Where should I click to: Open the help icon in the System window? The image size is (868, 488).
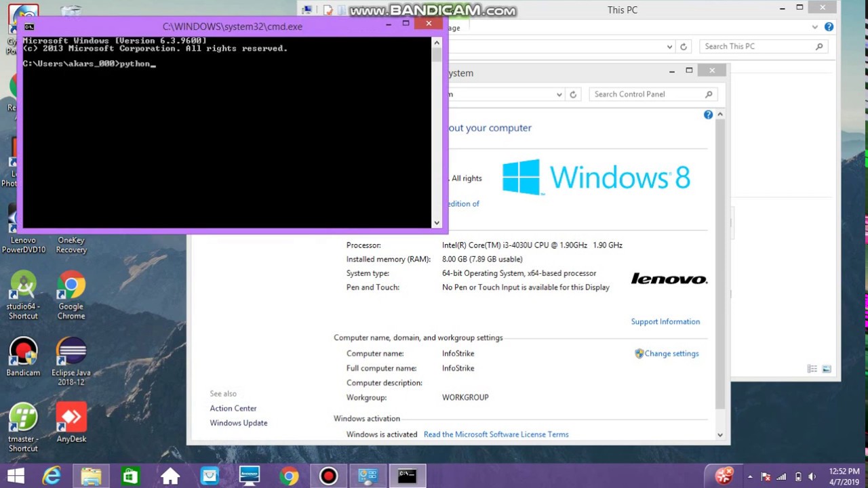click(x=708, y=115)
